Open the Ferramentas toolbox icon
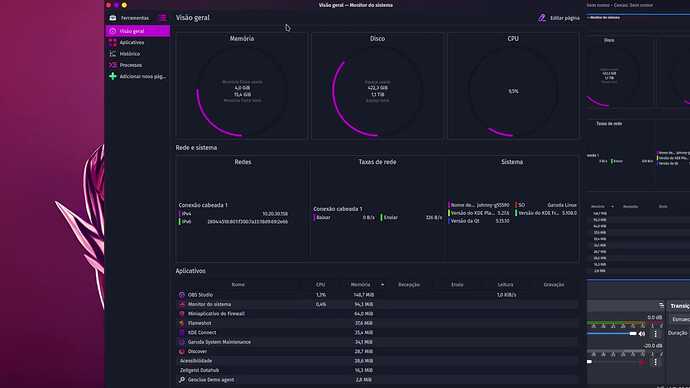 click(x=113, y=18)
